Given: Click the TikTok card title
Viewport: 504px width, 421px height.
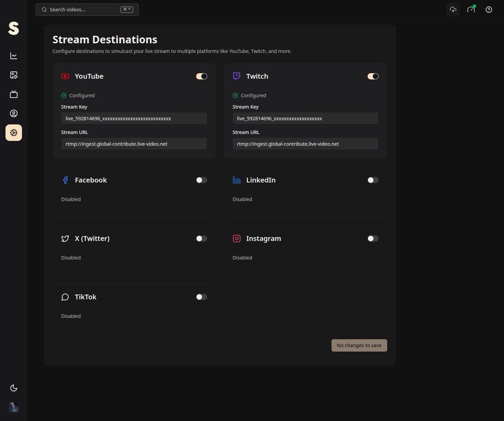Looking at the screenshot, I should (x=86, y=297).
